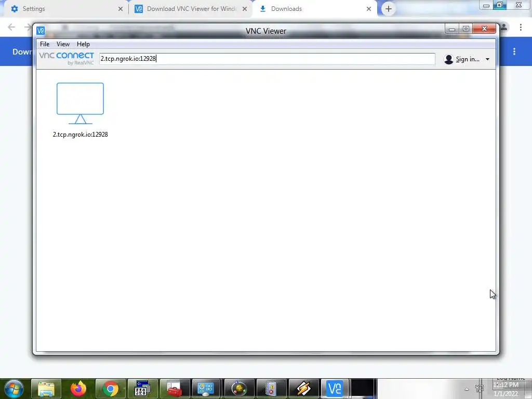Minimize the Chrome browser window
The height and width of the screenshot is (399, 532).
click(486, 5)
